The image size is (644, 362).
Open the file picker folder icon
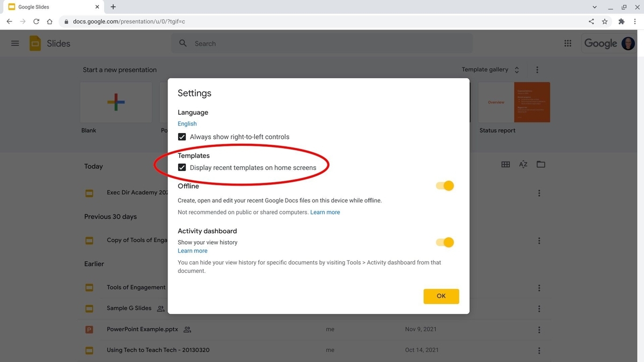click(x=540, y=164)
